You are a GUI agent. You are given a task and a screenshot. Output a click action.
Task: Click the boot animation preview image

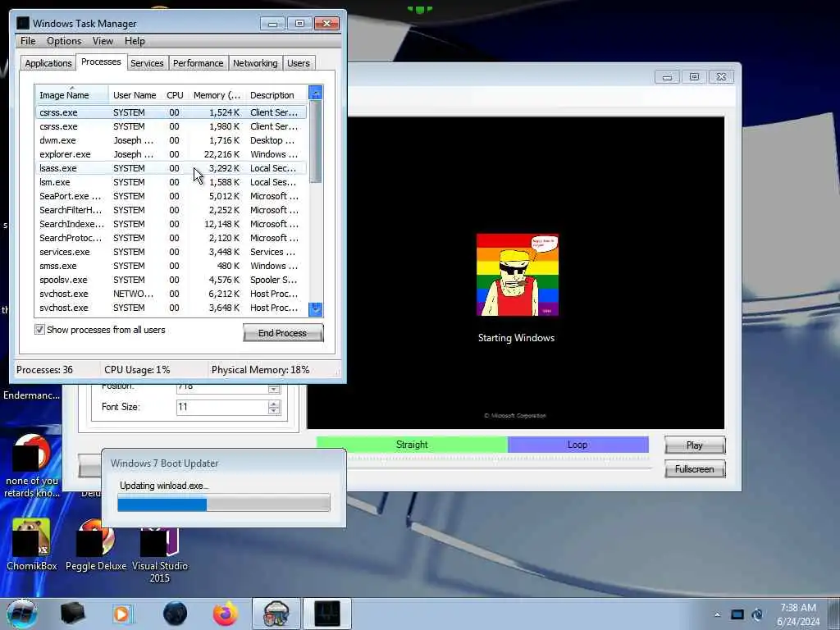[518, 275]
